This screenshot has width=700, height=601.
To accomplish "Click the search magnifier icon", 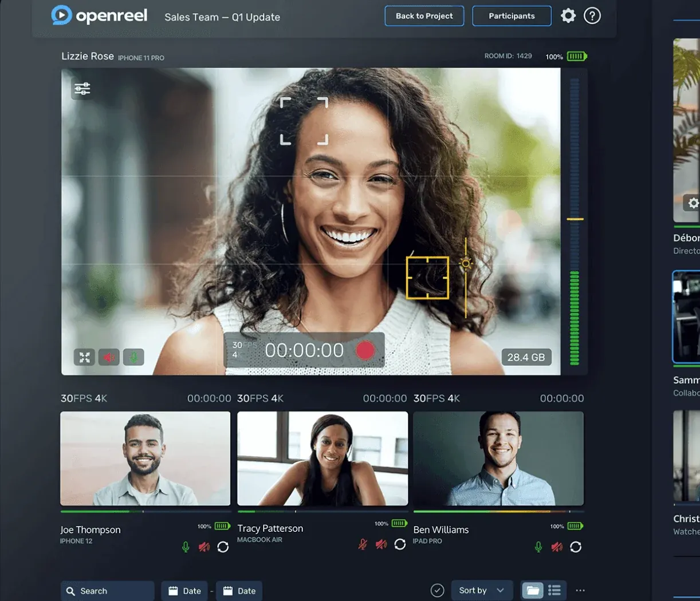I will tap(70, 591).
